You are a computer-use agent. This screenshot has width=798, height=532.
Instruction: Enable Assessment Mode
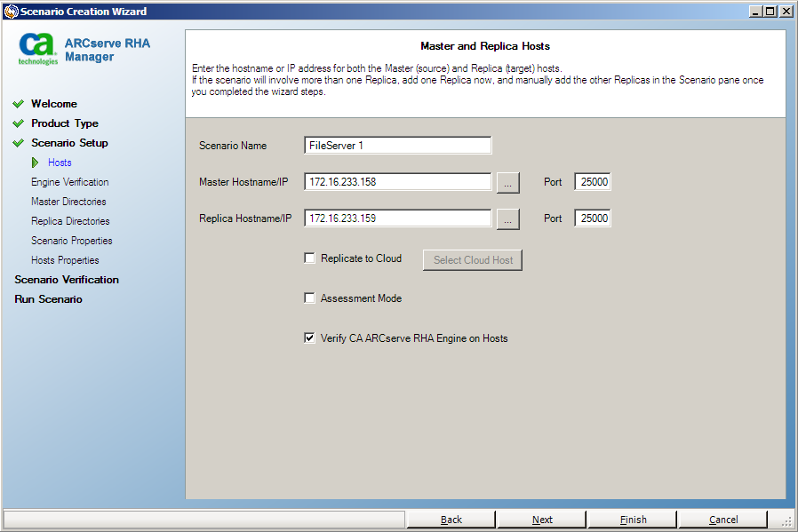(309, 298)
